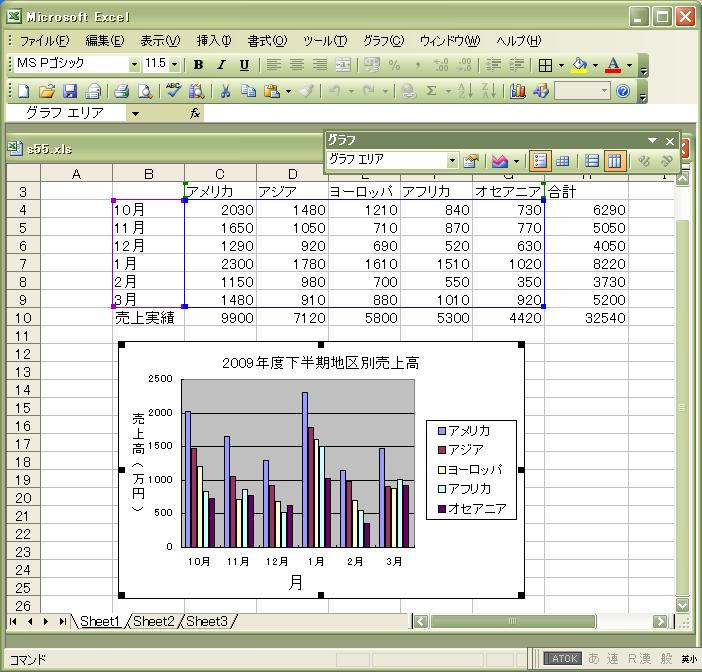Paste from the clipboard

point(271,91)
